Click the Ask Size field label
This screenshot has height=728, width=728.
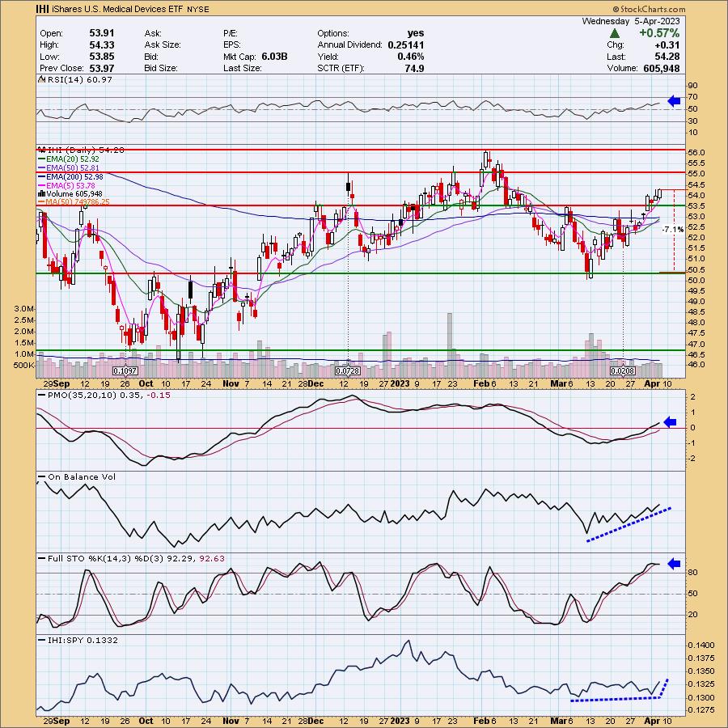point(163,44)
